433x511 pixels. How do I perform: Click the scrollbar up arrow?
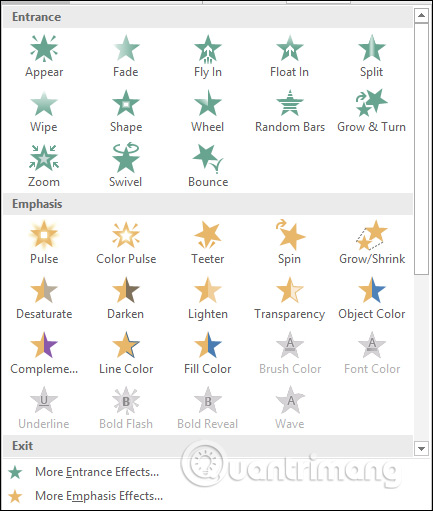tap(421, 15)
